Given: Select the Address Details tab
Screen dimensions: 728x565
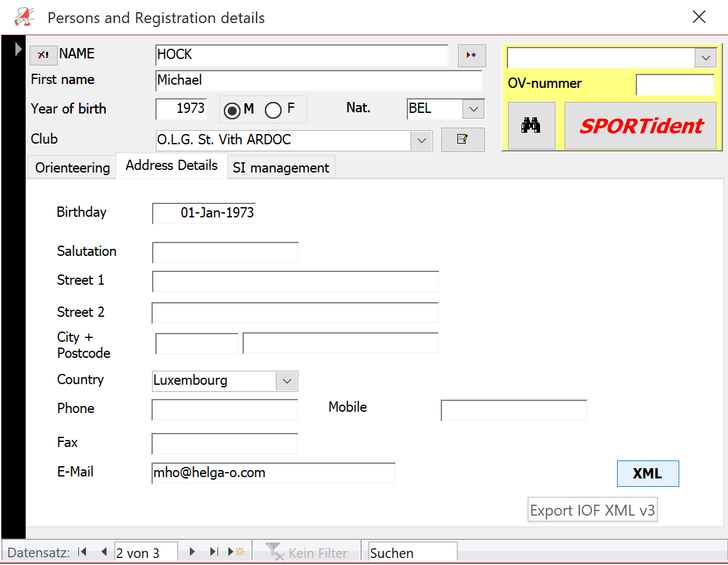Looking at the screenshot, I should click(x=171, y=165).
